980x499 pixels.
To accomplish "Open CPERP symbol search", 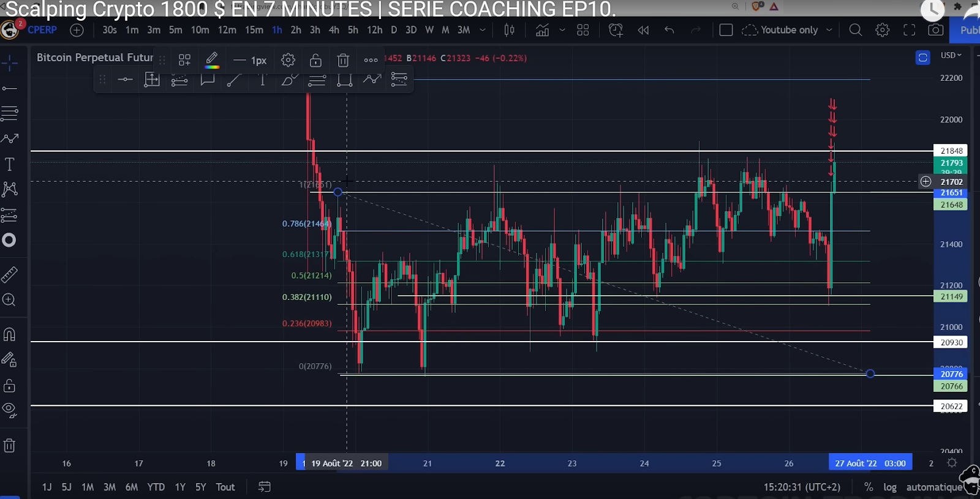I will 42,30.
